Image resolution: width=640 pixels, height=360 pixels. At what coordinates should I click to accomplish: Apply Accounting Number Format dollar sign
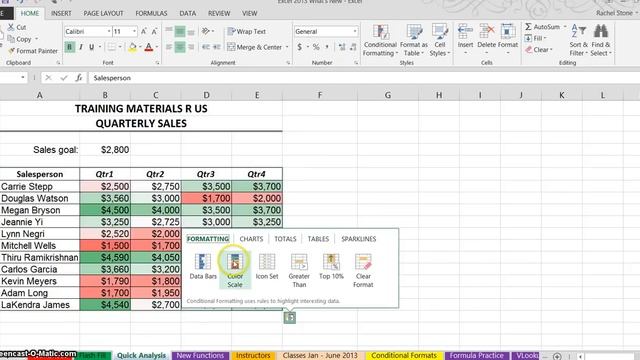tap(300, 47)
